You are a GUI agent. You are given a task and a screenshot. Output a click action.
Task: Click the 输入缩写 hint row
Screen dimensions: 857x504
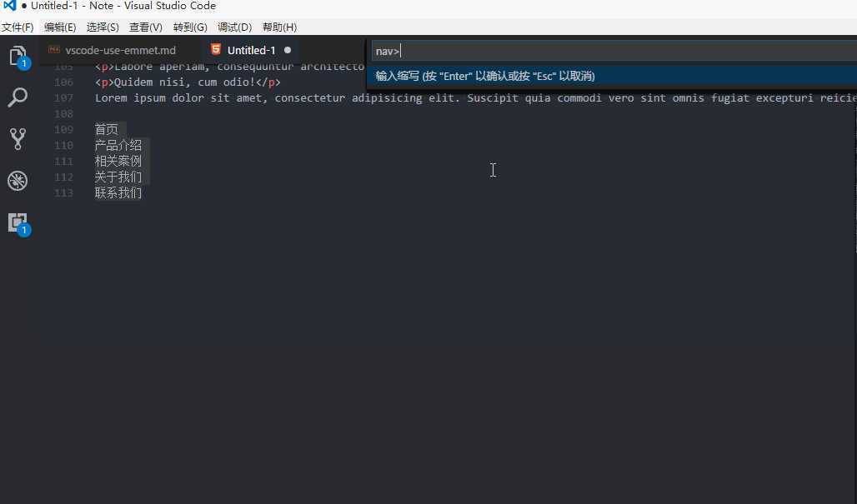[612, 76]
